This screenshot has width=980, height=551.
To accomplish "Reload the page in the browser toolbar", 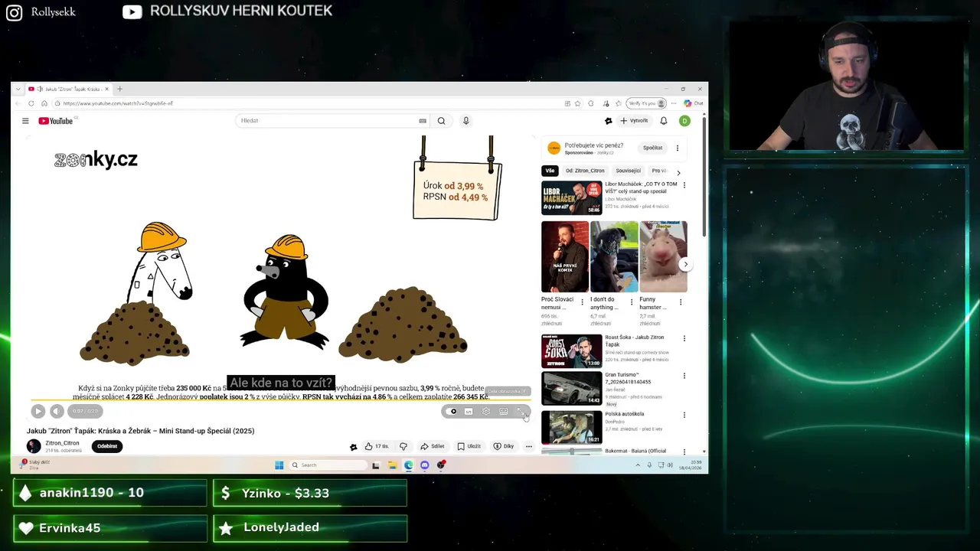I will coord(31,103).
